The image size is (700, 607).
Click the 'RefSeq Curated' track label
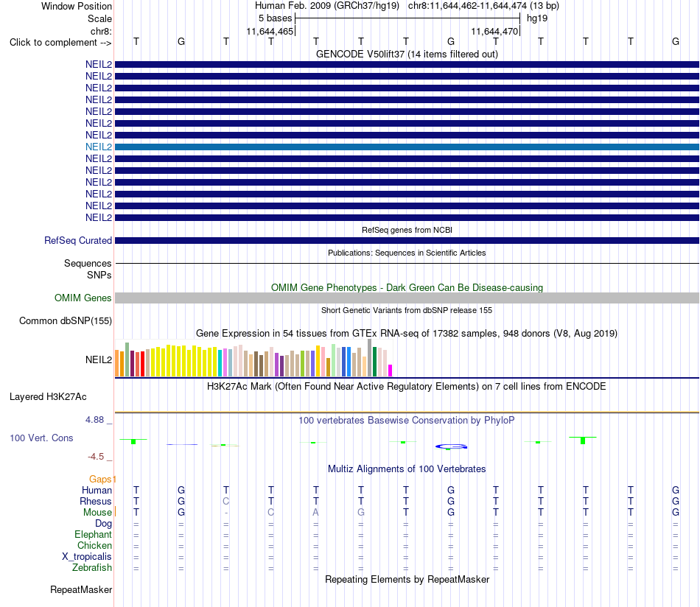click(x=78, y=240)
